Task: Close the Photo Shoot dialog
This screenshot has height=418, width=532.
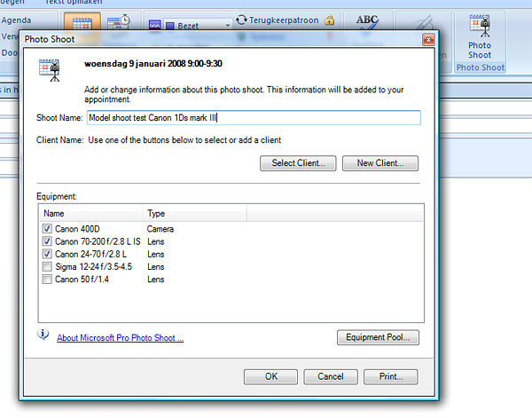Action: (428, 40)
